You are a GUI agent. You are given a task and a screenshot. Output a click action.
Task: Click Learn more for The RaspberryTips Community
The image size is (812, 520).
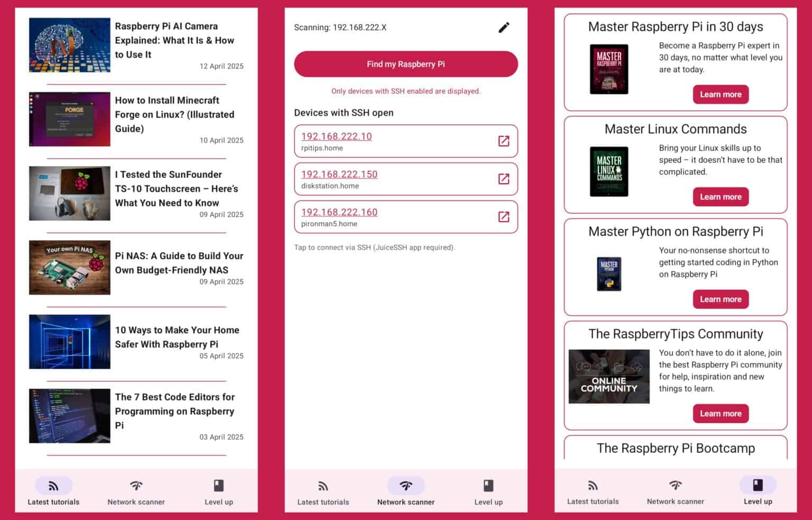[x=721, y=414]
